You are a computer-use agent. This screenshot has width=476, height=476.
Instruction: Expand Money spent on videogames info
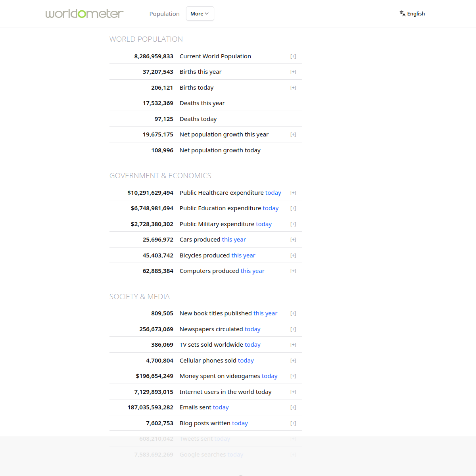coord(293,376)
